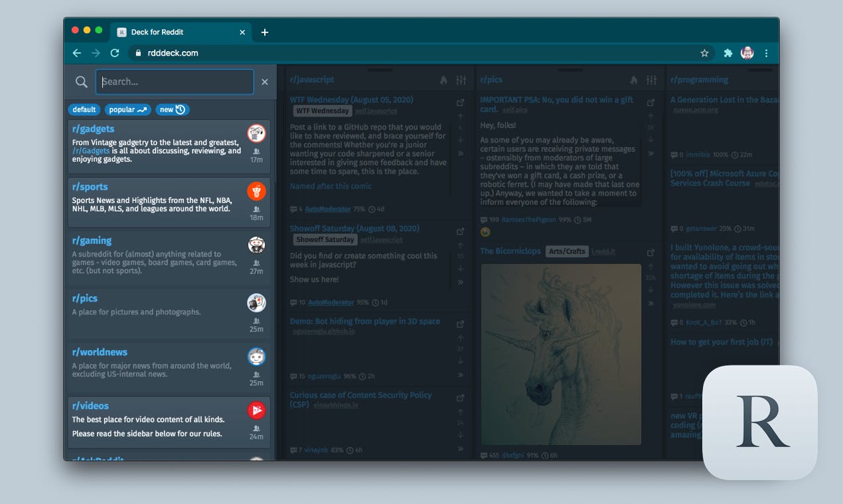Image resolution: width=843 pixels, height=504 pixels.
Task: Toggle the popular filter chip
Action: tap(127, 109)
